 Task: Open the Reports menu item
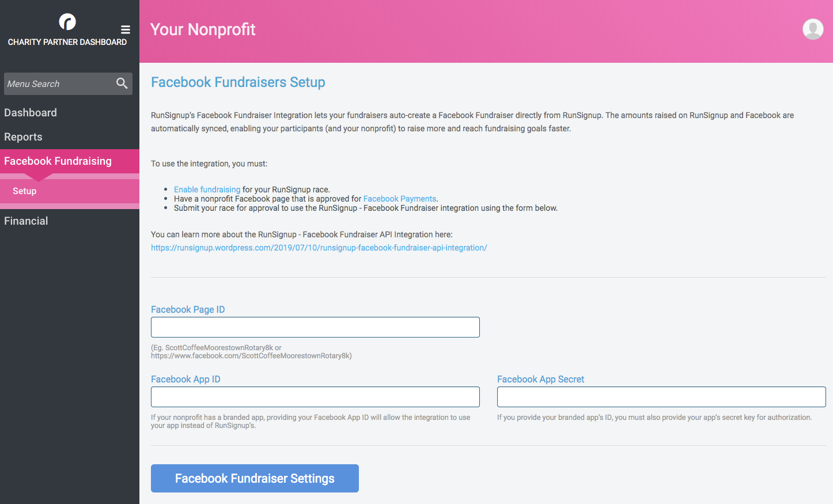[x=23, y=137]
